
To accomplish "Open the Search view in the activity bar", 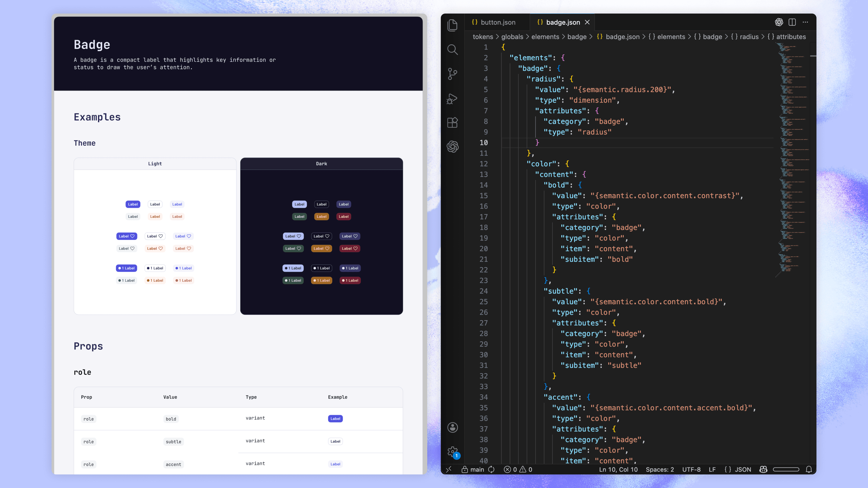I will (452, 49).
